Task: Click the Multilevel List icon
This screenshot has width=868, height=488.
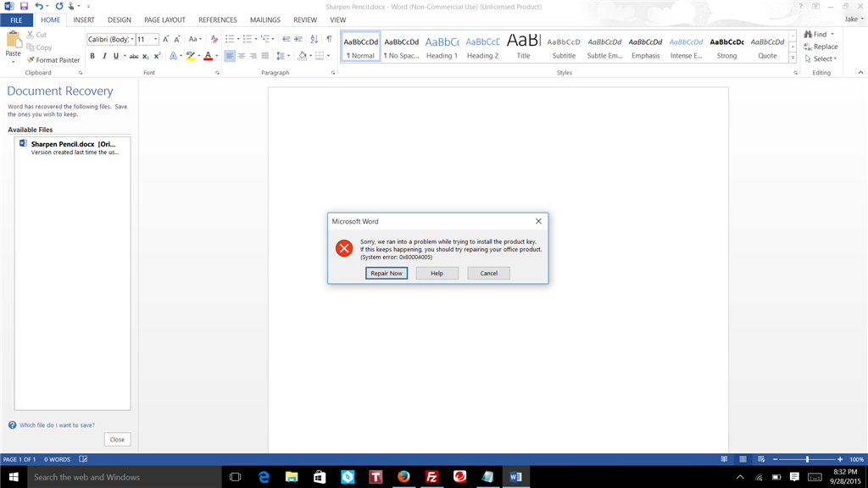Action: coord(265,39)
